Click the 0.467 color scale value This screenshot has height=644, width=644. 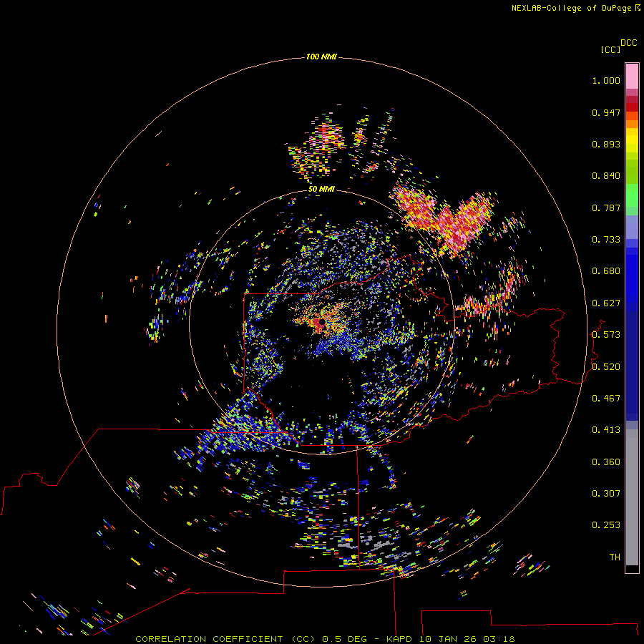coord(606,399)
